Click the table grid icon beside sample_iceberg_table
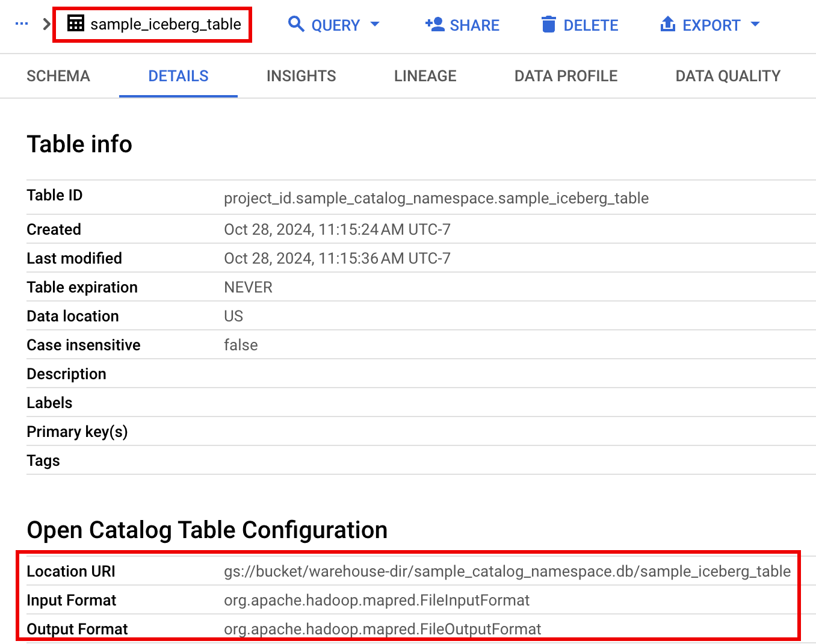816x644 pixels. 76,25
